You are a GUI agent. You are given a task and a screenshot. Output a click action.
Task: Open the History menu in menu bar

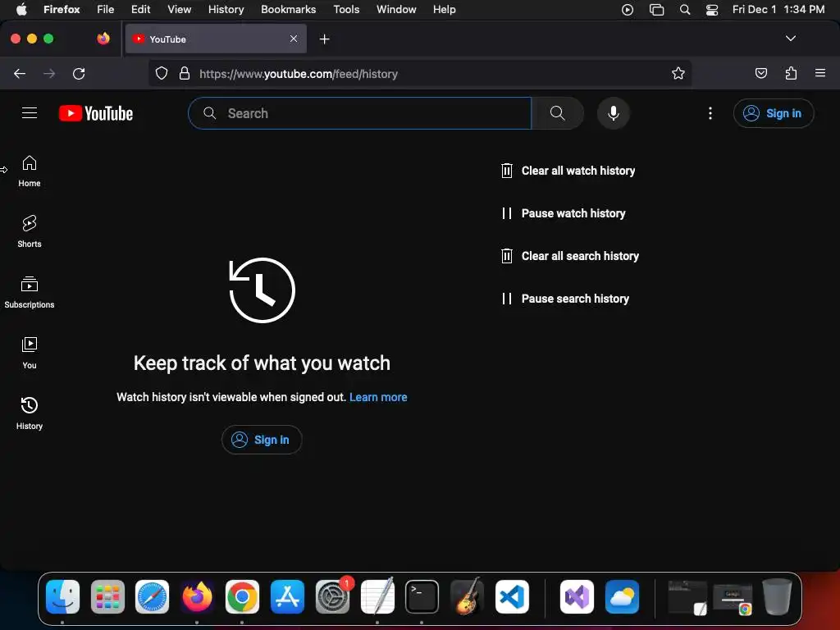[226, 9]
